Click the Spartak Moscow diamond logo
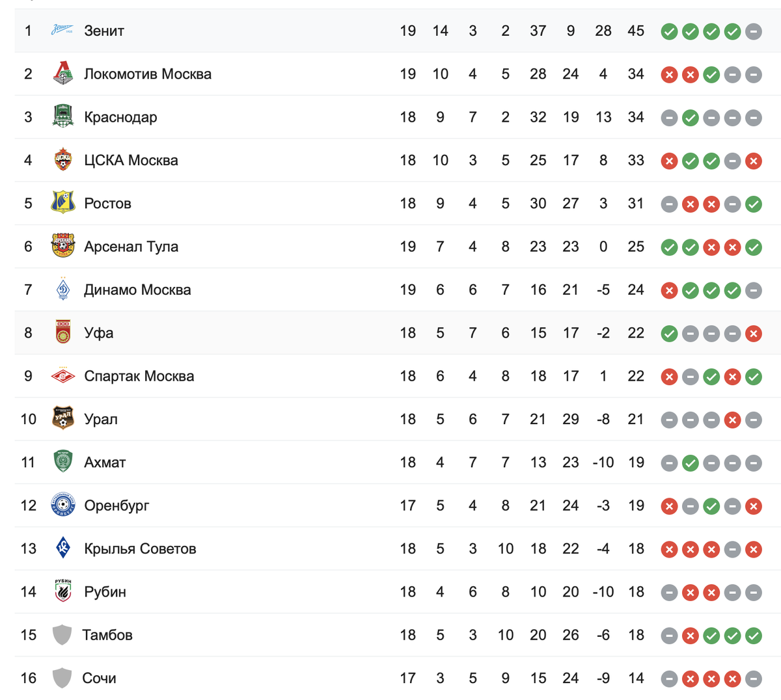Viewport: 781px width, 700px height. 62,376
